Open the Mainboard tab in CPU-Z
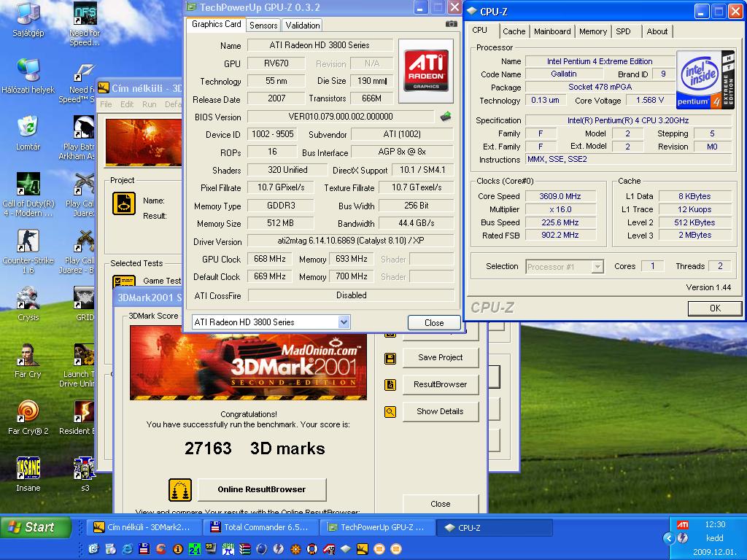This screenshot has height=560, width=747. coord(552,31)
